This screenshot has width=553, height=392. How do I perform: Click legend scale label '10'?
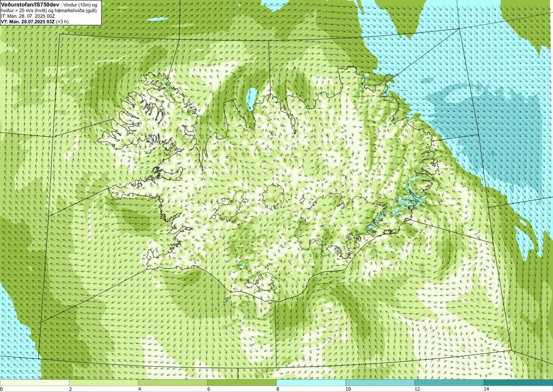click(x=348, y=389)
